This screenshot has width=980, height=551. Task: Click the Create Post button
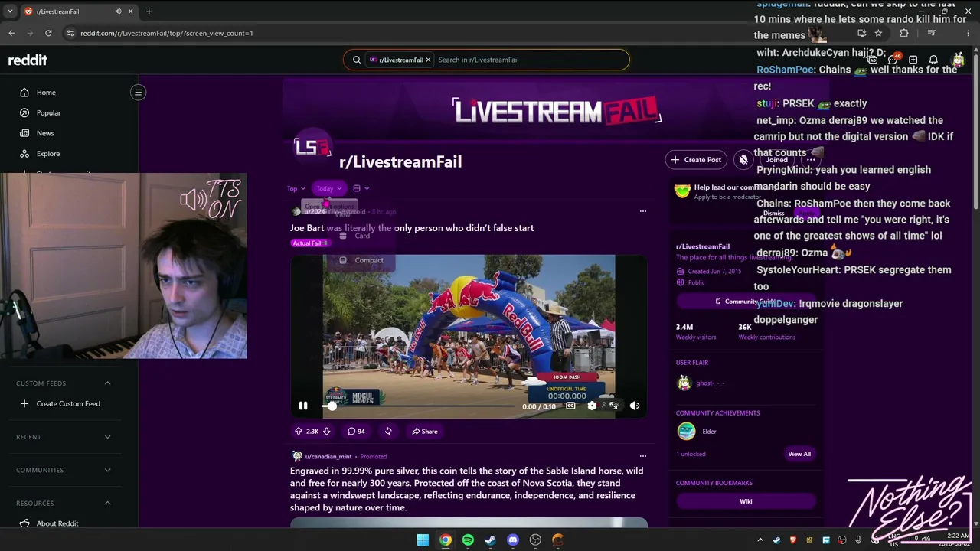[696, 160]
